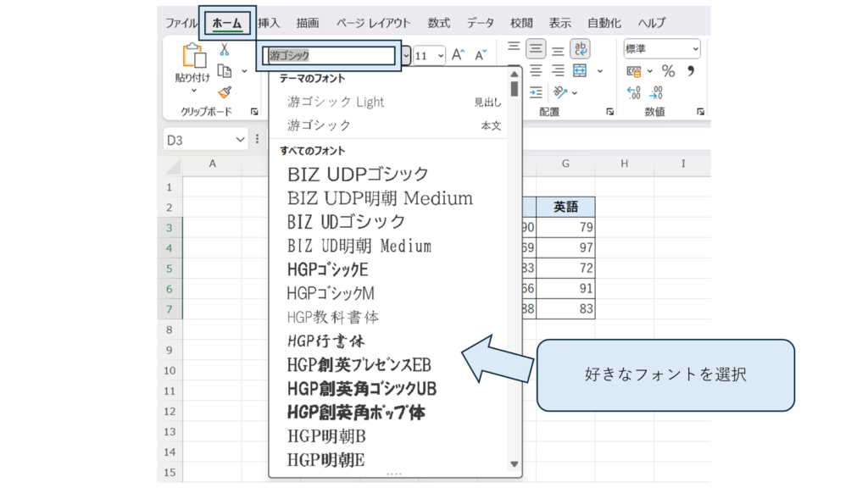Increase font size with the larger A icon
Image resolution: width=868 pixels, height=488 pixels.
coord(458,55)
